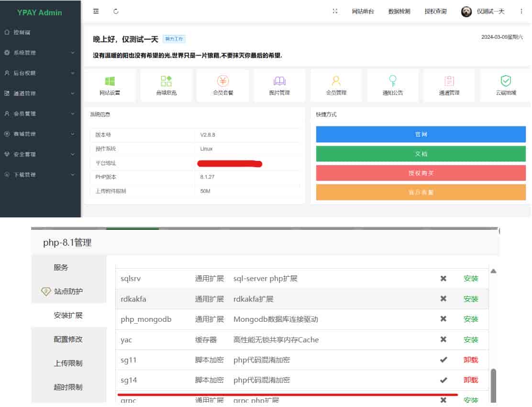Click the sqlsrv not-installed X status
Image resolution: width=532 pixels, height=407 pixels.
(x=443, y=278)
